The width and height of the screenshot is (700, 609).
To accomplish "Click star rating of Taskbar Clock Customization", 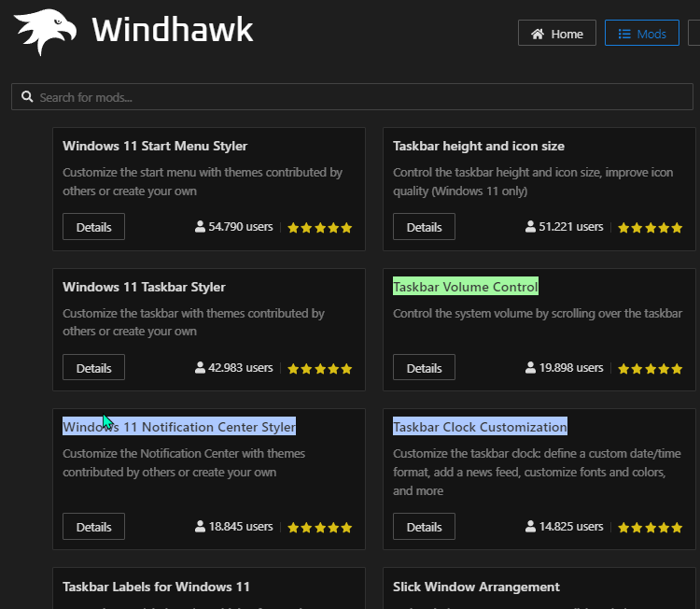I will coord(650,528).
